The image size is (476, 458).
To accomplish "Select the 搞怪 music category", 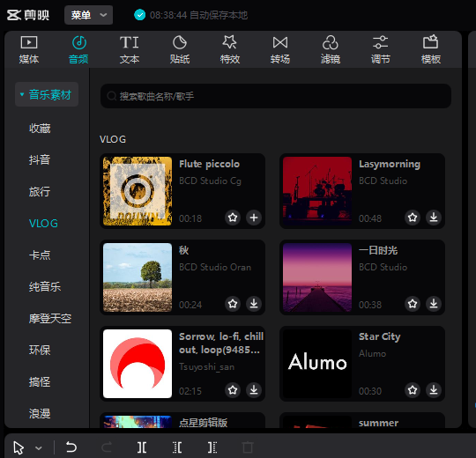I will 40,382.
